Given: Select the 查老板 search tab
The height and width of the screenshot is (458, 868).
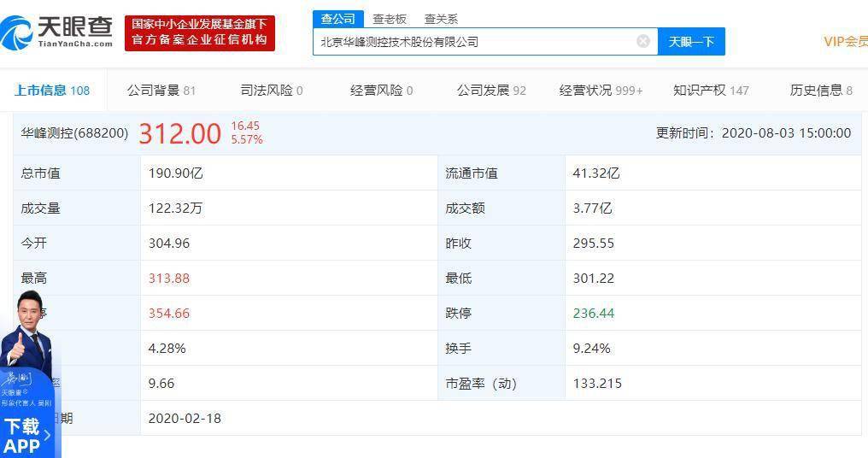Looking at the screenshot, I should (390, 19).
